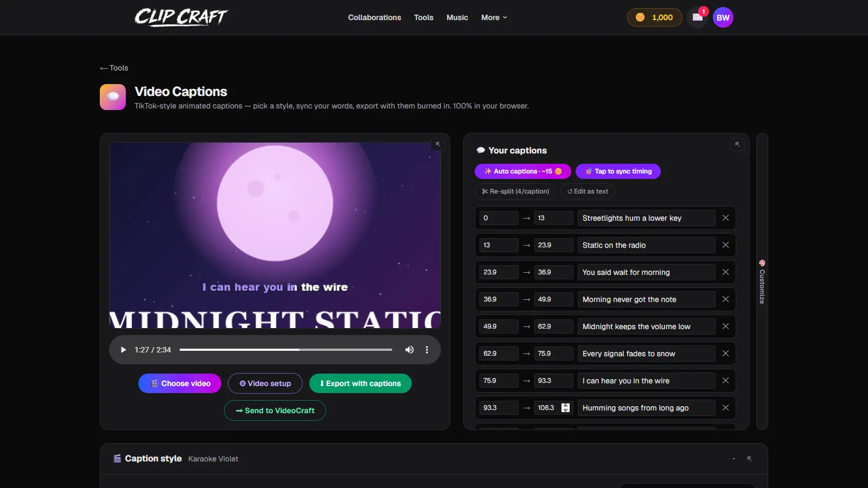This screenshot has height=488, width=868.
Task: Start Tap to sync timing
Action: 618,171
